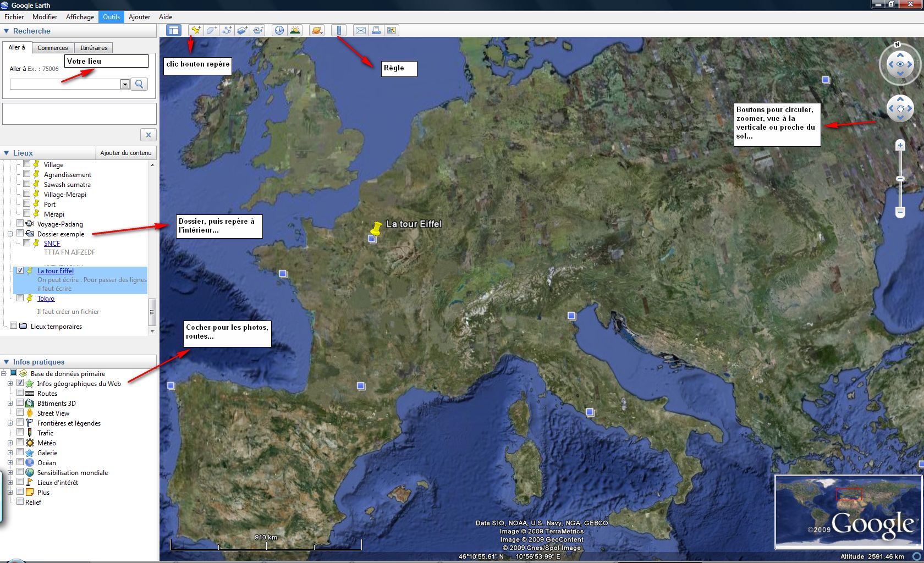Collapse the Recherche panel triangle

(x=7, y=31)
